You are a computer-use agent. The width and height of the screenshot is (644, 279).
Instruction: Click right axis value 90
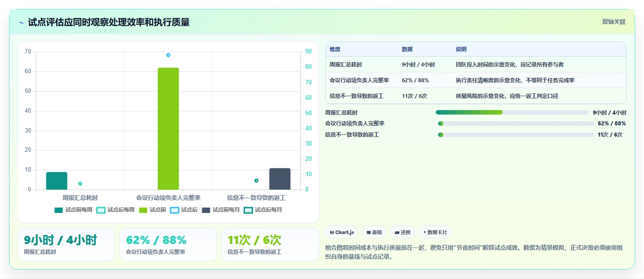click(308, 52)
